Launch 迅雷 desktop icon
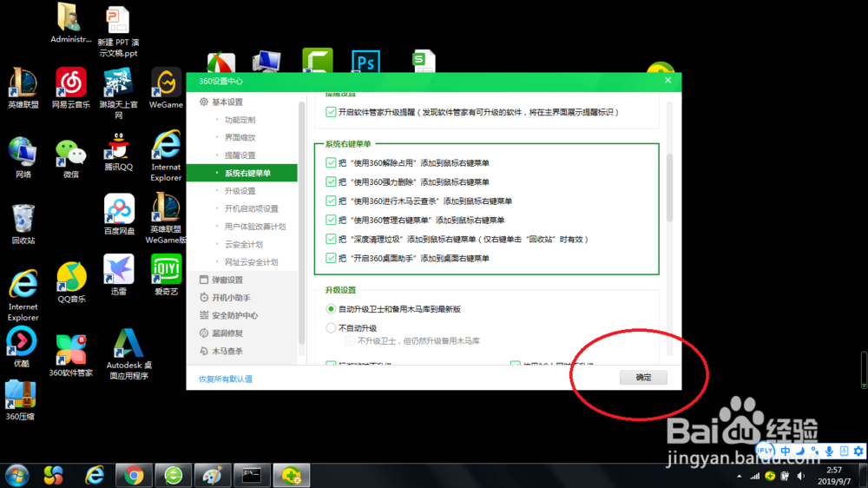The height and width of the screenshot is (488, 868). point(118,274)
